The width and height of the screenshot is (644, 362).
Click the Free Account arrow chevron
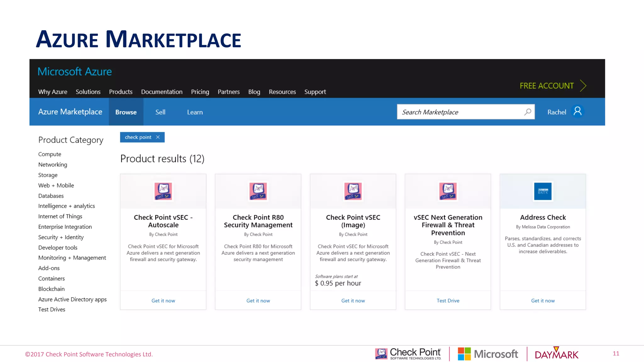coord(583,85)
